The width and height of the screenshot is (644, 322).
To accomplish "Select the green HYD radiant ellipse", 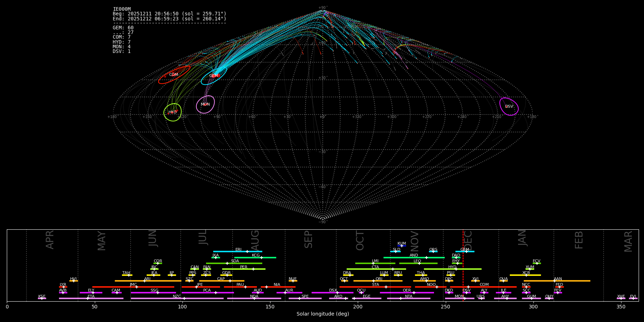I will tap(172, 112).
